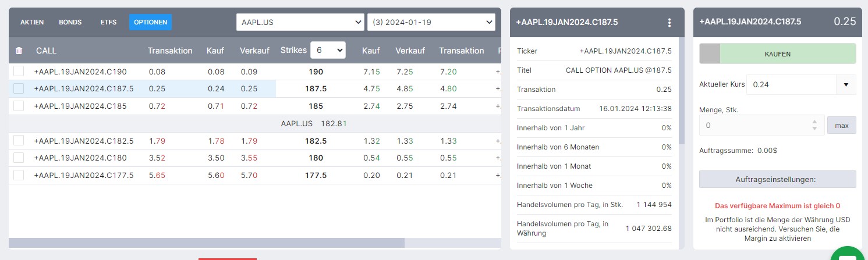Switch to the ETFS tab
This screenshot has width=868, height=260.
tap(108, 22)
